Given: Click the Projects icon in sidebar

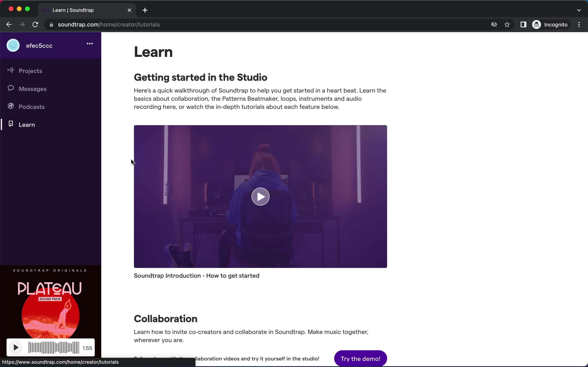Looking at the screenshot, I should (10, 71).
